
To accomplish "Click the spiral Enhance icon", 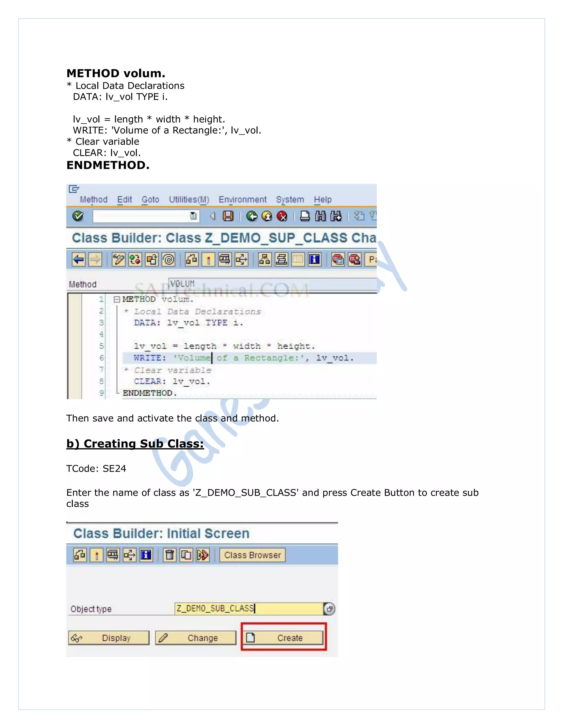I will (x=169, y=259).
